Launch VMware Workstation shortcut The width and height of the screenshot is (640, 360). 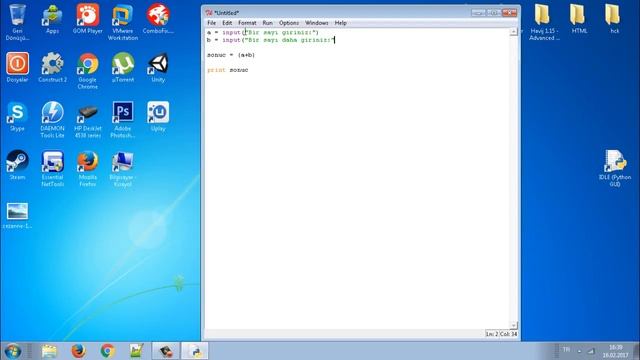coord(122,22)
